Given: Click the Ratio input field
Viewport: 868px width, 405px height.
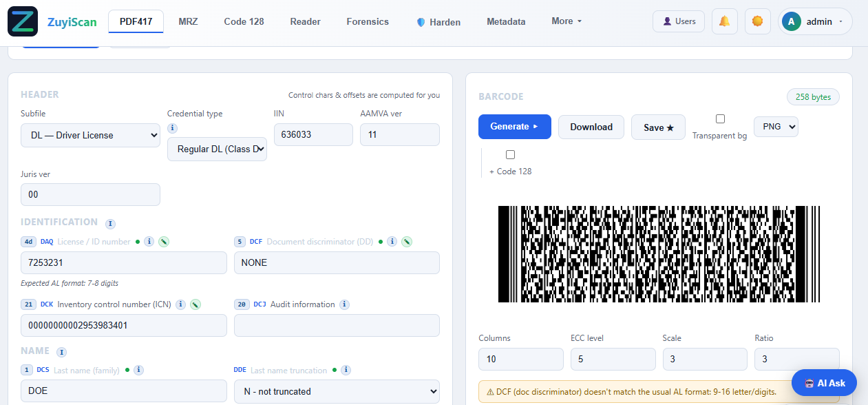Looking at the screenshot, I should pyautogui.click(x=797, y=359).
